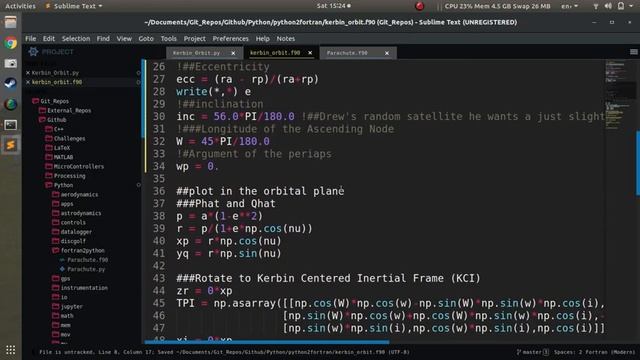Image resolution: width=640 pixels, height=360 pixels.
Task: Open the Sublime Text app menu in top bar
Action: [74, 6]
